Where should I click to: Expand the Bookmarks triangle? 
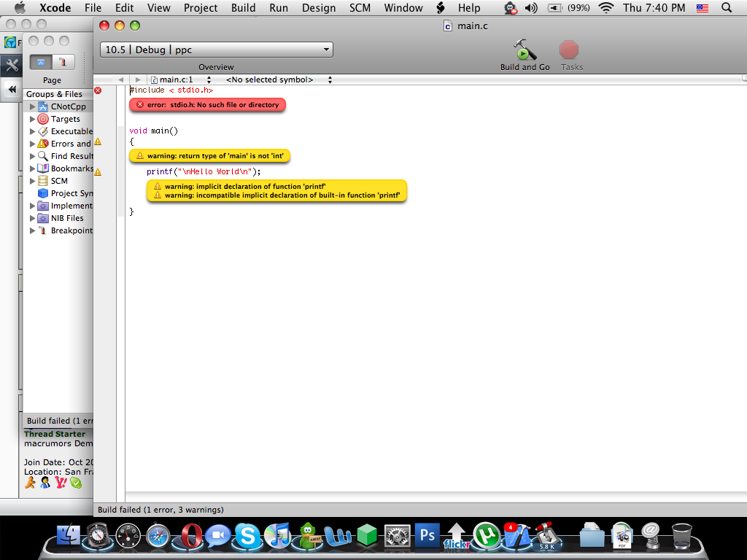point(32,168)
